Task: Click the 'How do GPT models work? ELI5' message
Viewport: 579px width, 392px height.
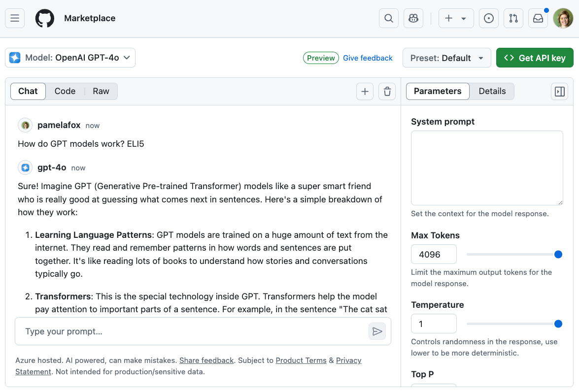Action: click(81, 144)
